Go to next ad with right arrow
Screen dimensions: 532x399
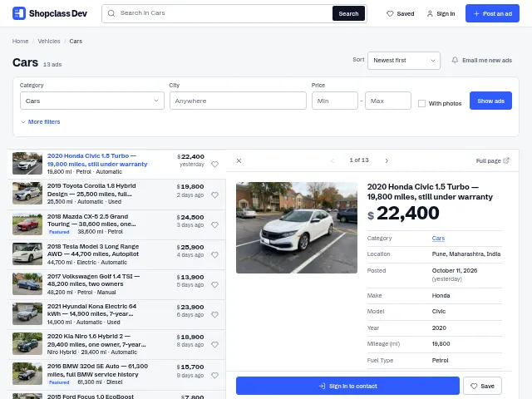pyautogui.click(x=387, y=160)
